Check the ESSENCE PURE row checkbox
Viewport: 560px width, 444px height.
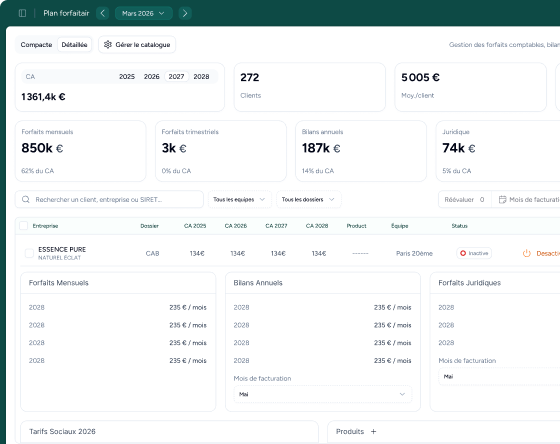pos(29,253)
